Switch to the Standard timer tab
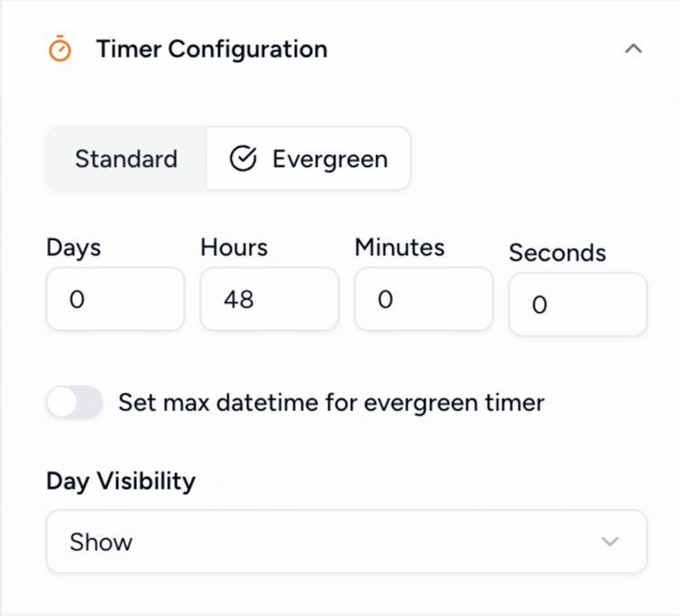 coord(126,159)
